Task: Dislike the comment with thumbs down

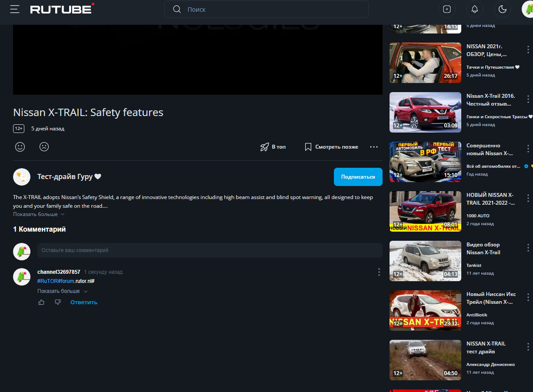Action: pyautogui.click(x=58, y=302)
